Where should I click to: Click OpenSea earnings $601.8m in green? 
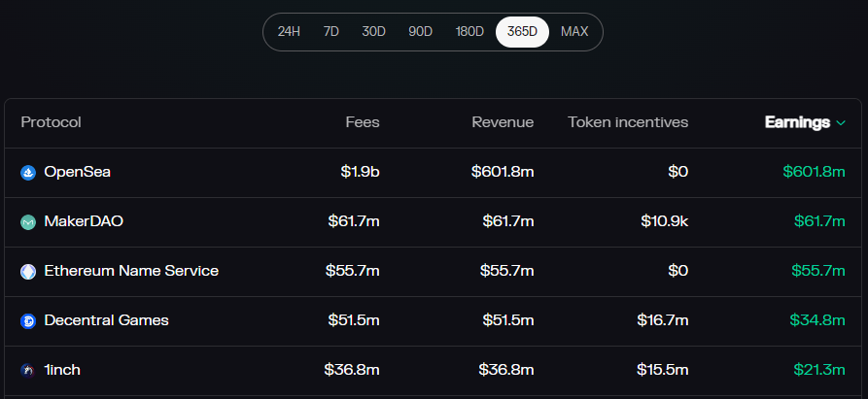814,172
